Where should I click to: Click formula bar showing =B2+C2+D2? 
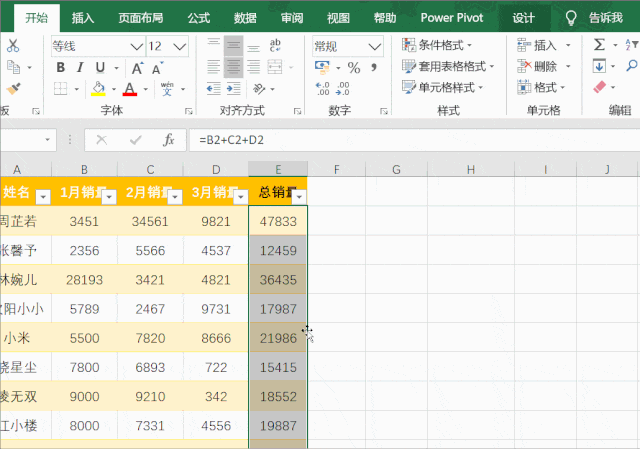[414, 140]
